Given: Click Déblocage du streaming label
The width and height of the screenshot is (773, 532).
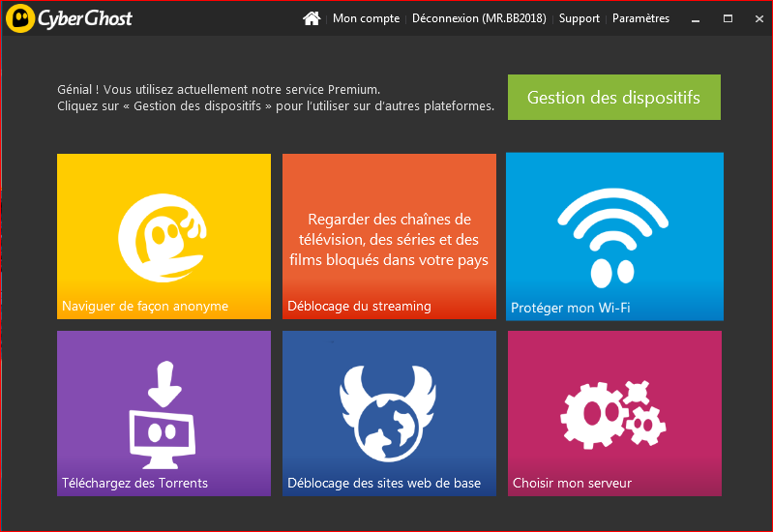Looking at the screenshot, I should click(x=359, y=307).
